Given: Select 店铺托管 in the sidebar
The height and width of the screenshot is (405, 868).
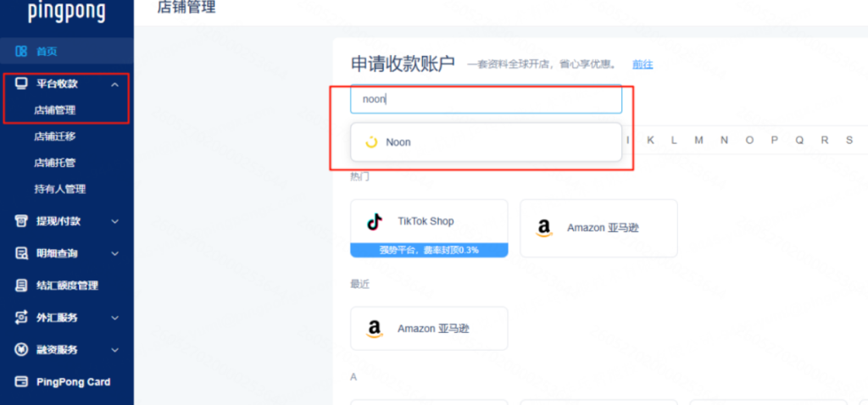Looking at the screenshot, I should pos(55,163).
